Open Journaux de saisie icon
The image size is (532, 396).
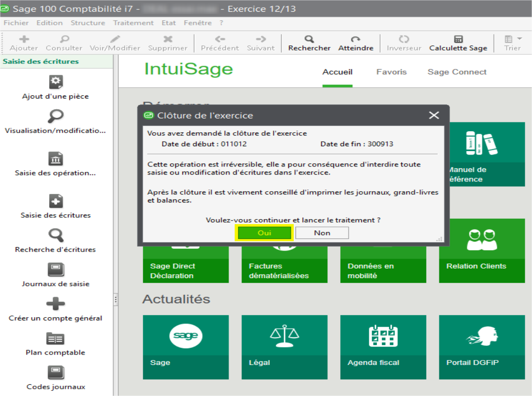tap(55, 270)
